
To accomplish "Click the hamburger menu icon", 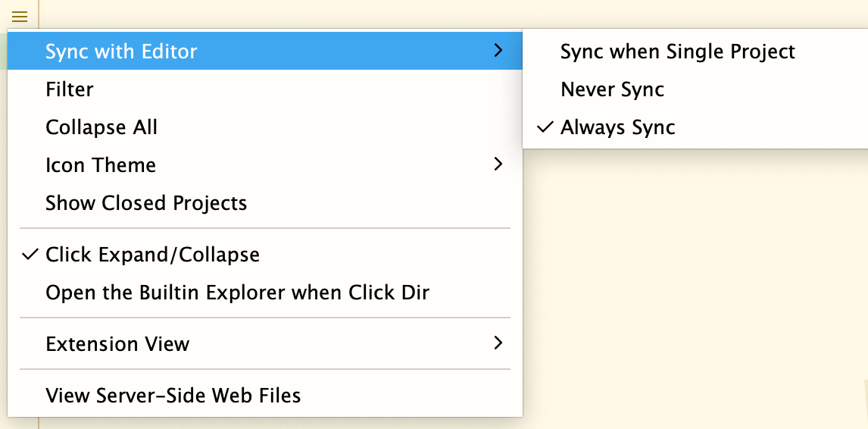I will click(20, 17).
